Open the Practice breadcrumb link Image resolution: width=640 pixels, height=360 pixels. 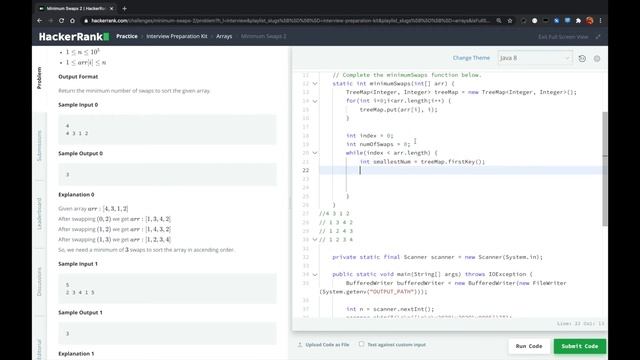[x=127, y=36]
